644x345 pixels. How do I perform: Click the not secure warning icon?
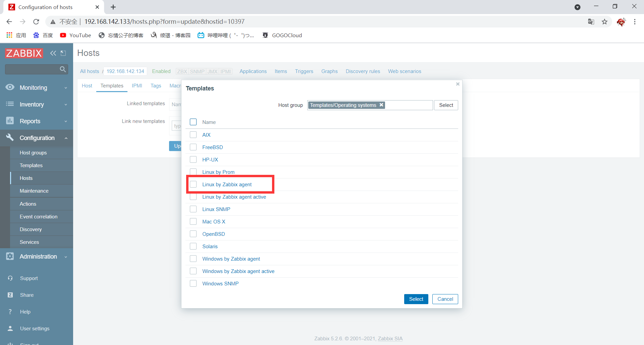pos(53,22)
